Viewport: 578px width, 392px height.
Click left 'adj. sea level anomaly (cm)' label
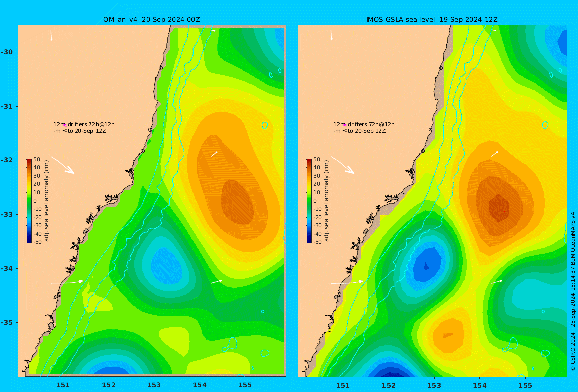point(46,201)
